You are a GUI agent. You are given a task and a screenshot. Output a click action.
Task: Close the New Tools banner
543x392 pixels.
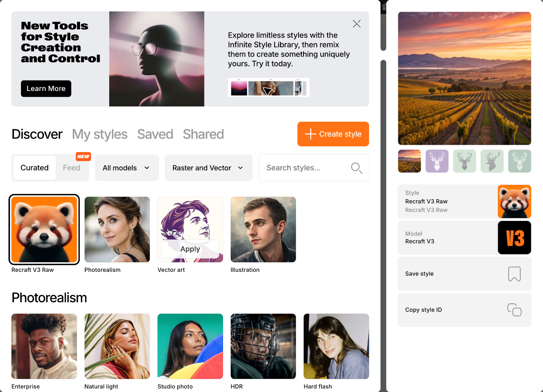pyautogui.click(x=356, y=24)
